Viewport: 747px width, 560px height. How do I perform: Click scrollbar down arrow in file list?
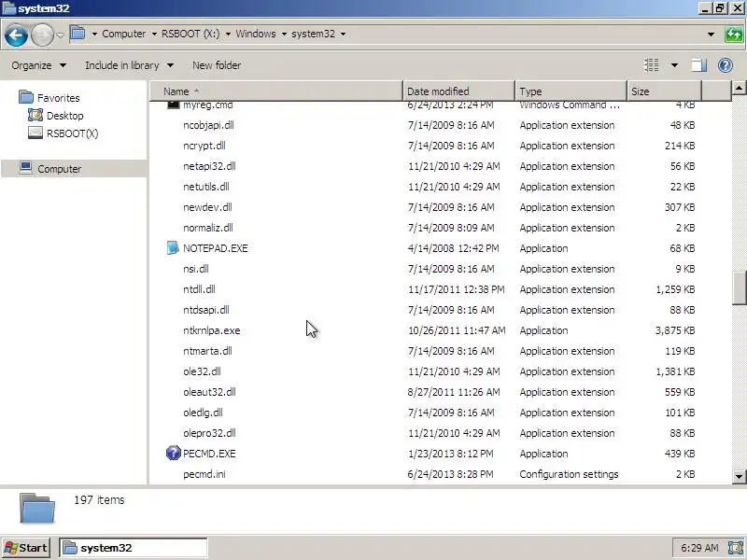pos(739,476)
